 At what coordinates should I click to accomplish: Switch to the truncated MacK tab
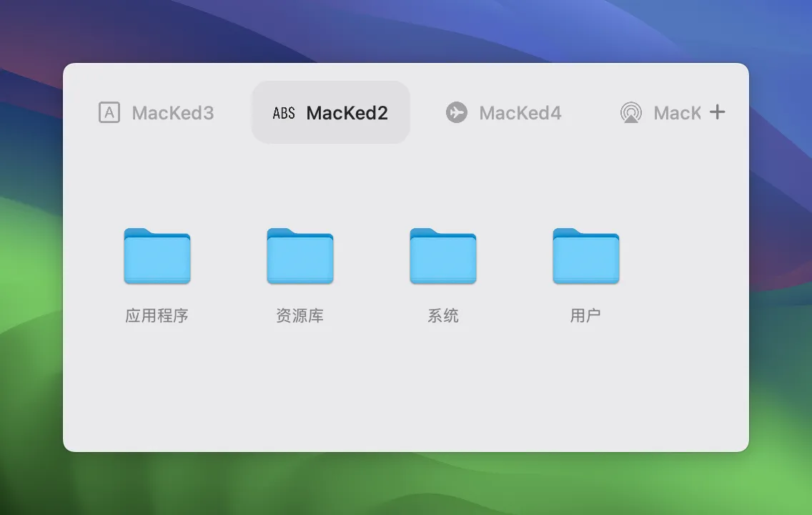[x=676, y=113]
